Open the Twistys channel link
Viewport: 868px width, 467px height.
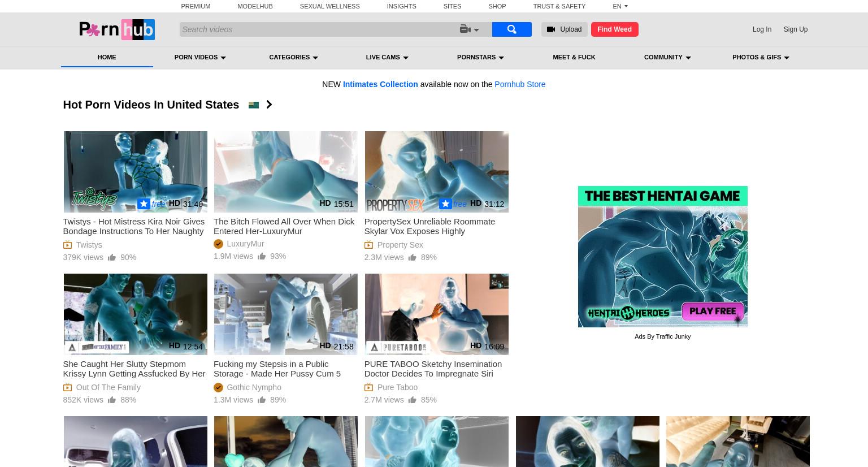pos(89,245)
